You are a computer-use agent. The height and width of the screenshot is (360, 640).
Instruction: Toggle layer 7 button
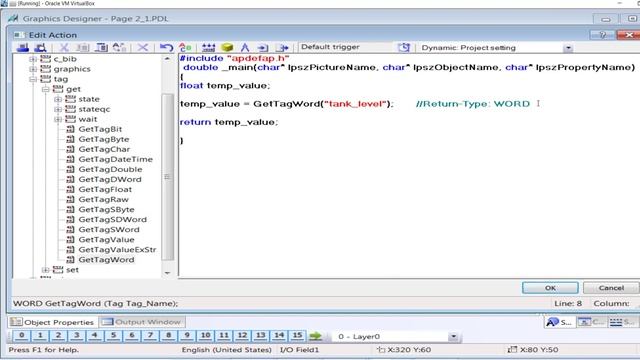pyautogui.click(x=150, y=336)
